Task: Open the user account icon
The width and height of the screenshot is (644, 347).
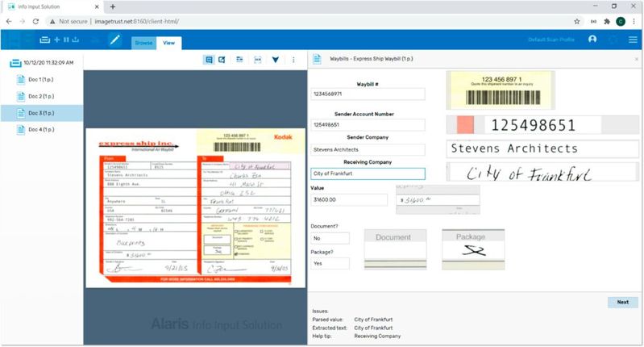Action: 592,39
